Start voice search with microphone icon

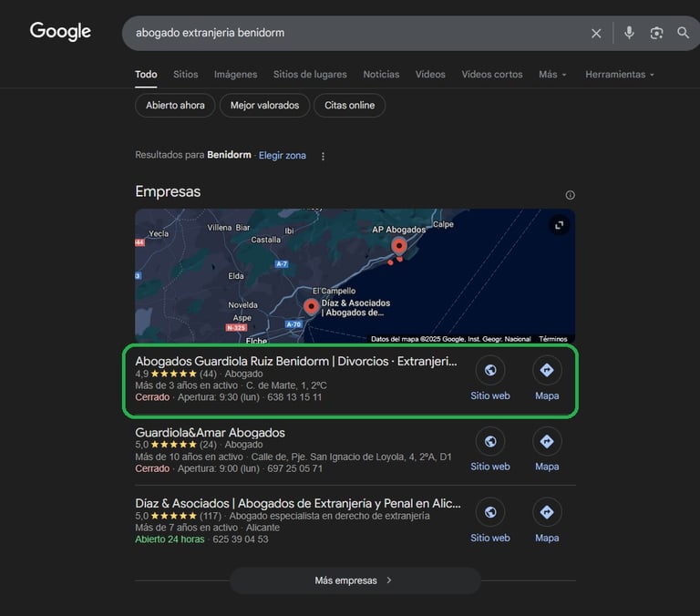[x=629, y=33]
